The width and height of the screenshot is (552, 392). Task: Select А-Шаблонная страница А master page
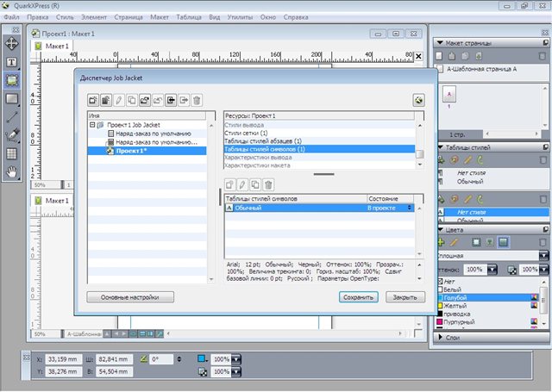[x=481, y=69]
